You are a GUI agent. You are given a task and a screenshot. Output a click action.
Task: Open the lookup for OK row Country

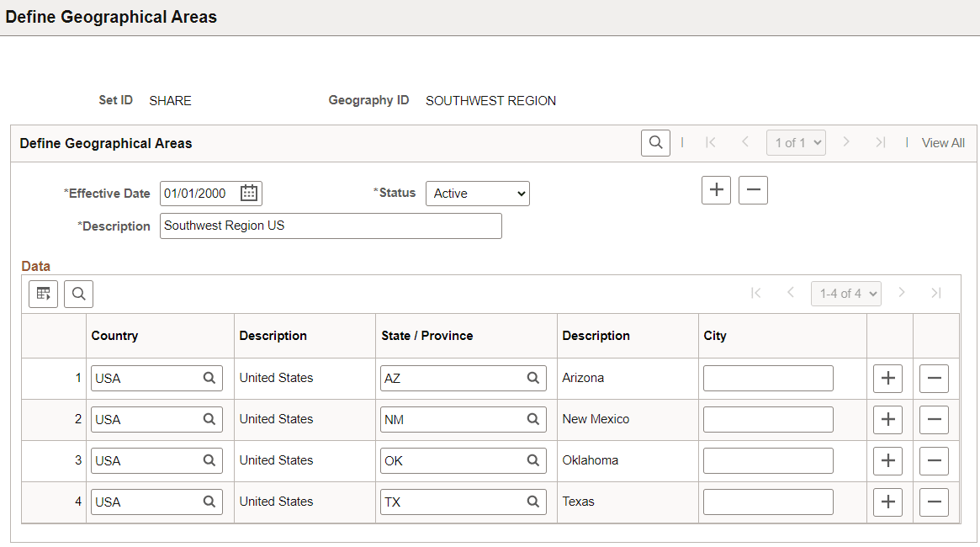pyautogui.click(x=209, y=460)
